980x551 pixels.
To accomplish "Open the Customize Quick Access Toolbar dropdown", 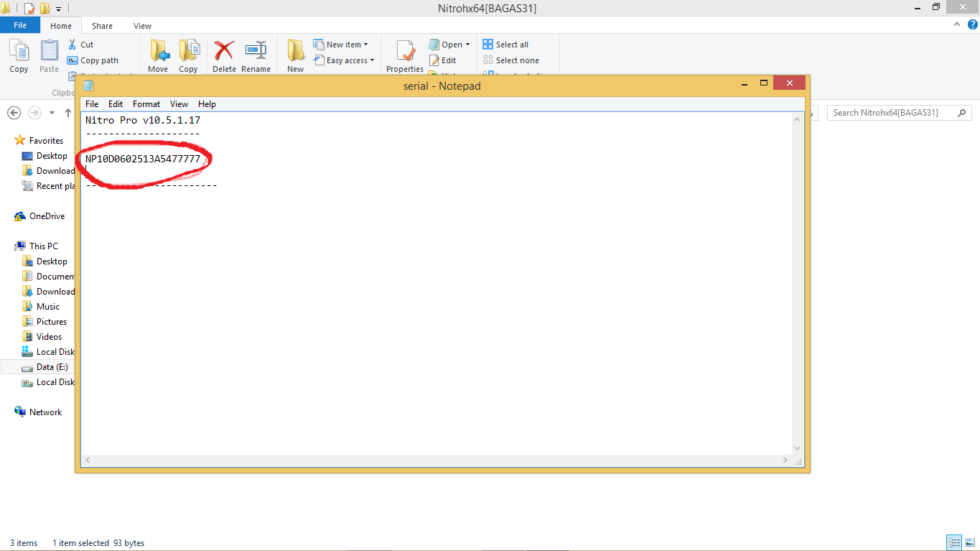I will click(x=58, y=9).
